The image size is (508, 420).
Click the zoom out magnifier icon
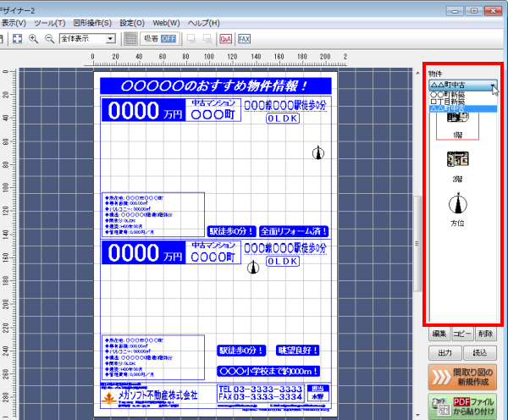tap(49, 38)
